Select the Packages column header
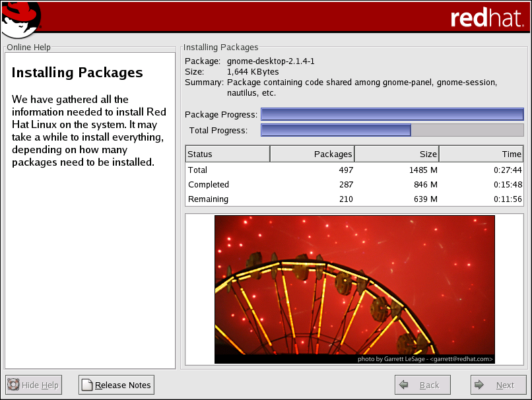 pyautogui.click(x=312, y=154)
